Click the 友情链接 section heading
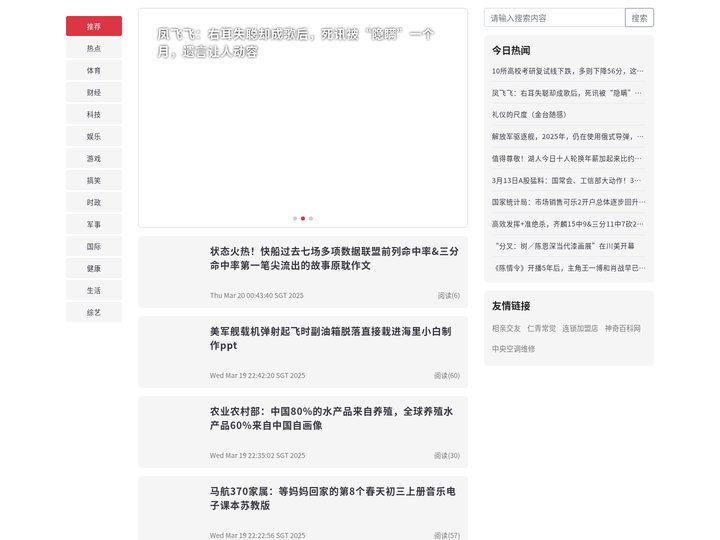The width and height of the screenshot is (720, 540). click(511, 305)
